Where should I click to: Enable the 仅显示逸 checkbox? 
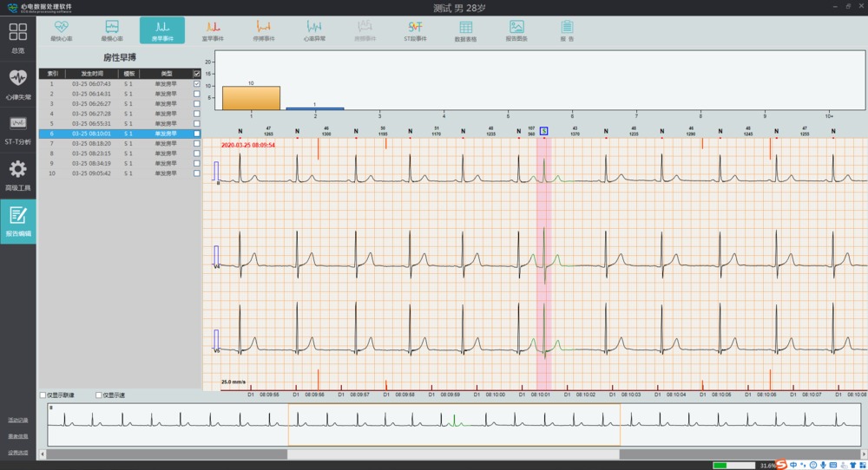click(x=99, y=395)
